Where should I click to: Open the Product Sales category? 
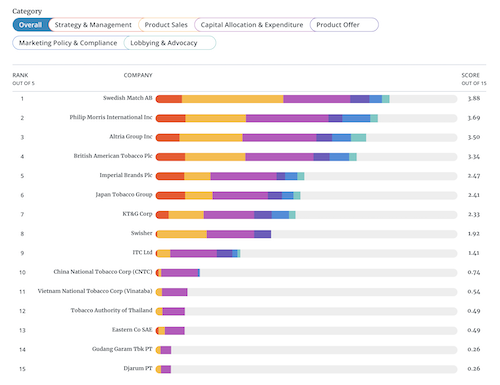(166, 25)
